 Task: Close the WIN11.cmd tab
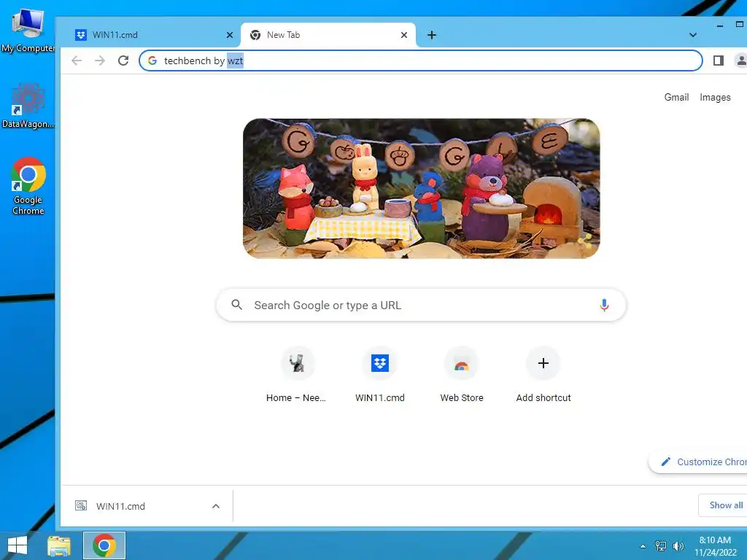click(230, 35)
